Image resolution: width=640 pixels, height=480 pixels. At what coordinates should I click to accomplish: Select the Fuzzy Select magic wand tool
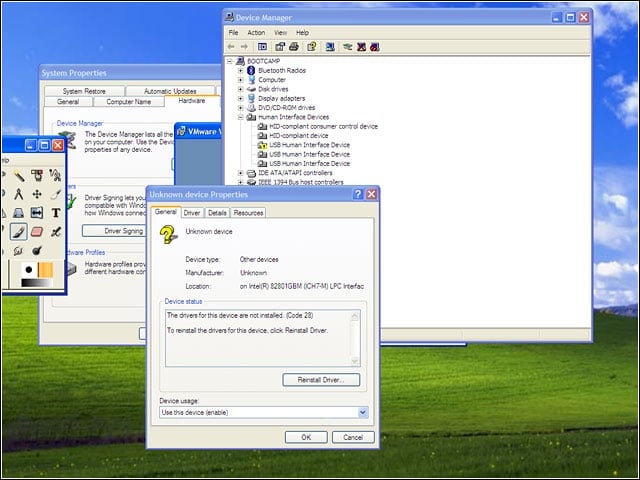(x=19, y=176)
